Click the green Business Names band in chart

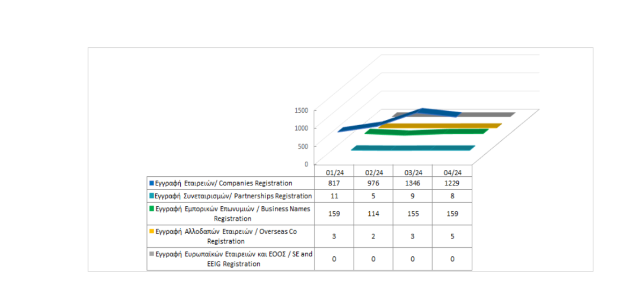click(427, 132)
